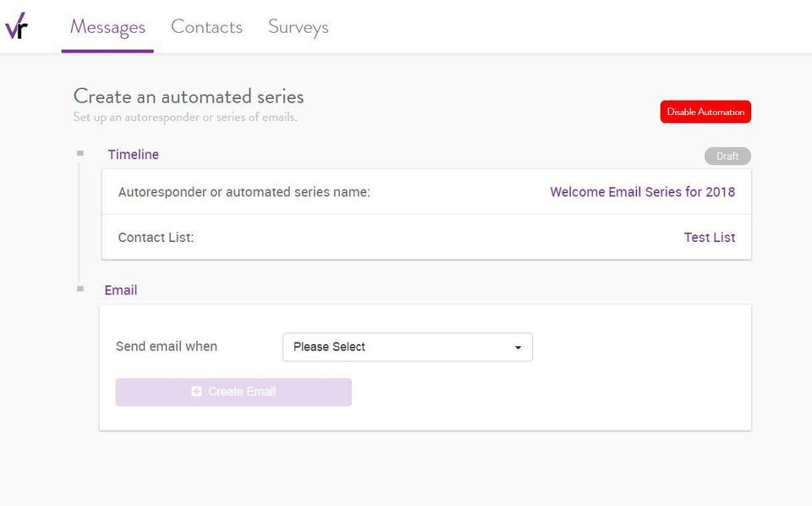Click the VR logo icon
The width and height of the screenshot is (812, 506).
[17, 27]
